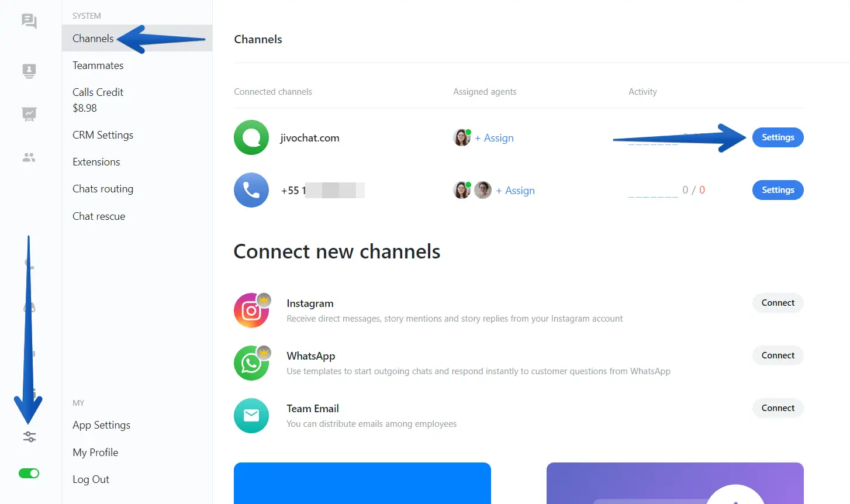Select Channels in the System menu
Image resolution: width=850 pixels, height=504 pixels.
click(137, 39)
